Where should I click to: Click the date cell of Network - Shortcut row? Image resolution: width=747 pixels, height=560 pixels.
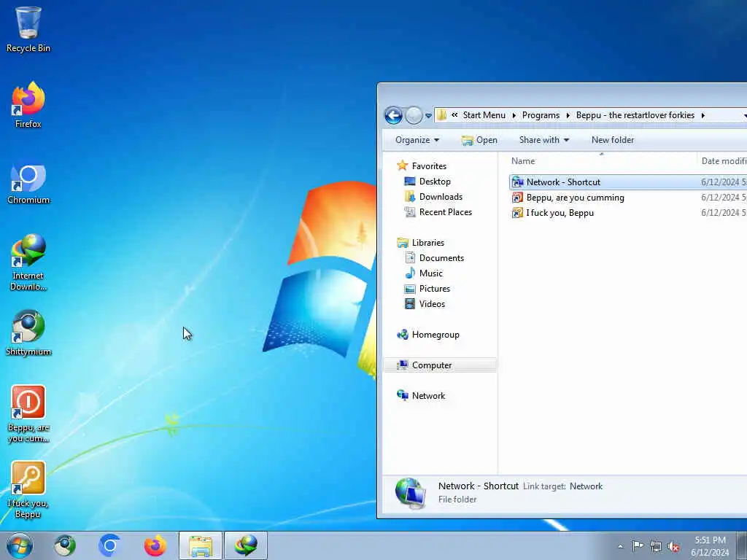723,182
